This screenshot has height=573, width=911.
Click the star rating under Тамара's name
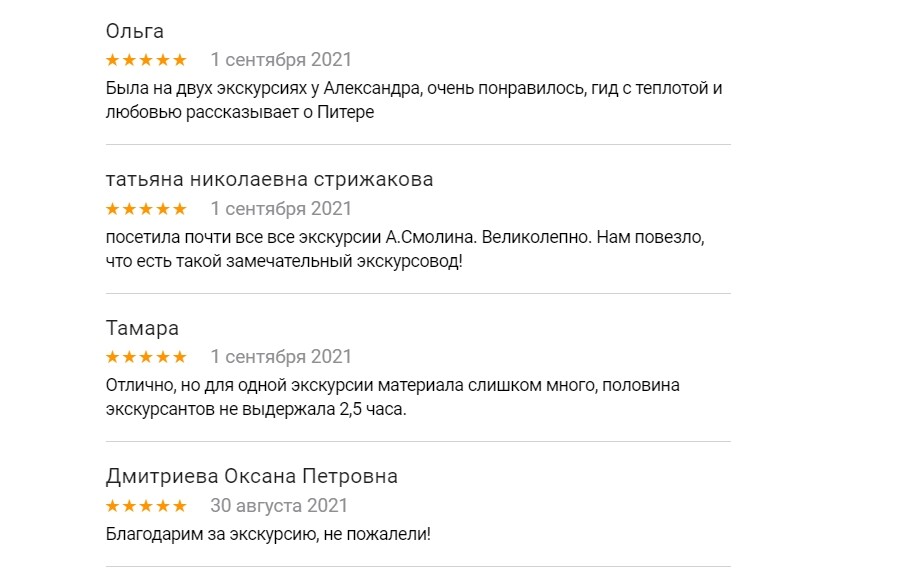146,357
